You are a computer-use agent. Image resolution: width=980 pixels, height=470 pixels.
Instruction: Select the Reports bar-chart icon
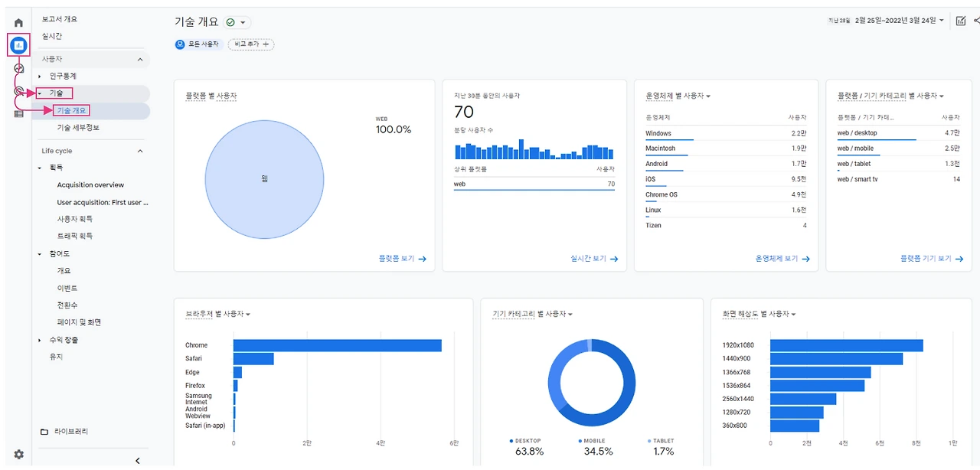(x=18, y=45)
